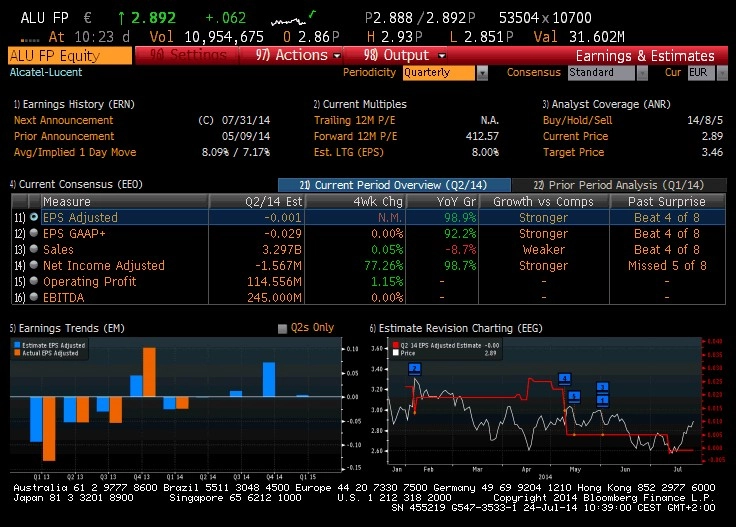Tick the Q2s Only checkbox
736x527 pixels.
click(282, 328)
